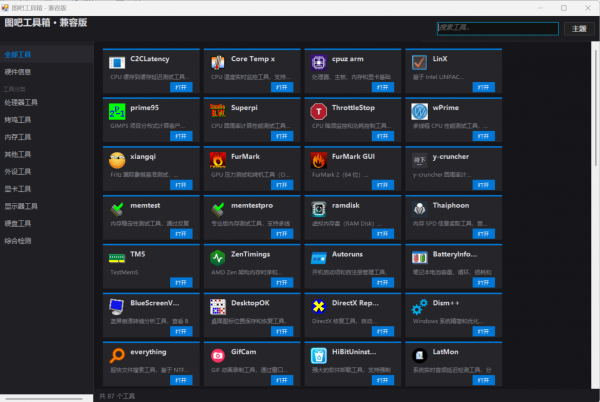Click the DesktopOK grid icon
600x402 pixels.
point(218,307)
